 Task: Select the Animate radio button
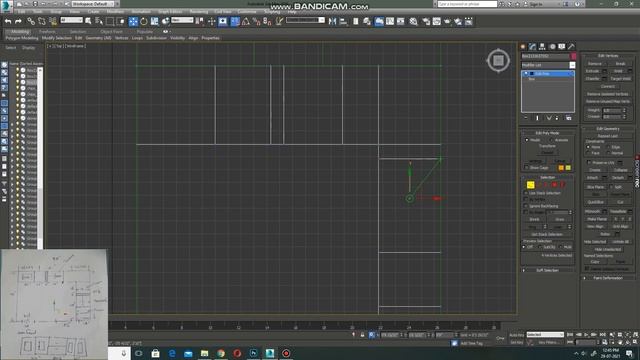(551, 140)
